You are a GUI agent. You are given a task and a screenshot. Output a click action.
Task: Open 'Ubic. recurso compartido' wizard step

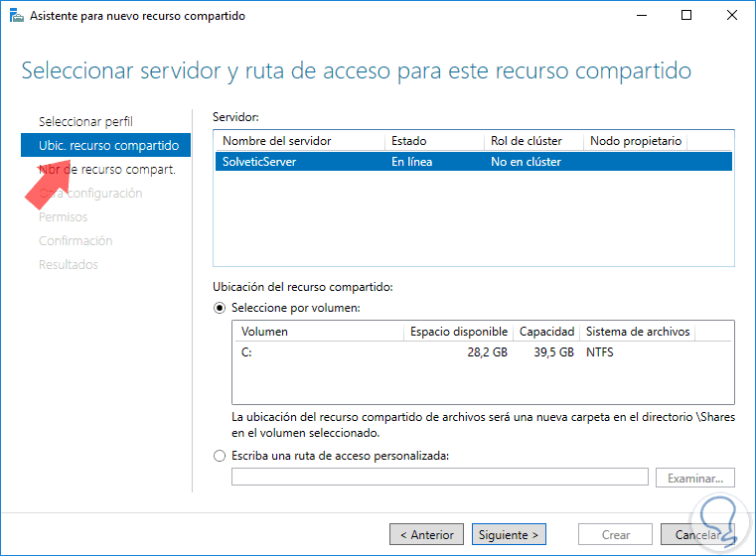point(105,145)
